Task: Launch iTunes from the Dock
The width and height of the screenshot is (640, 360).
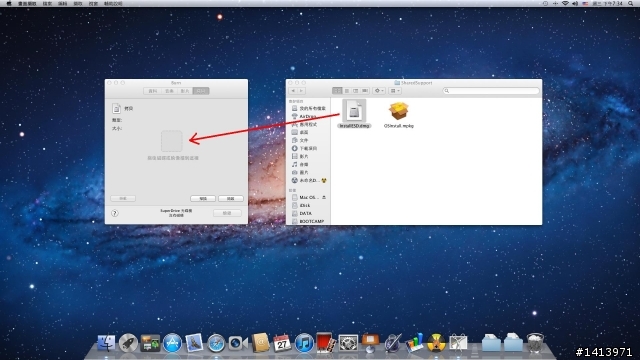Action: [x=304, y=343]
